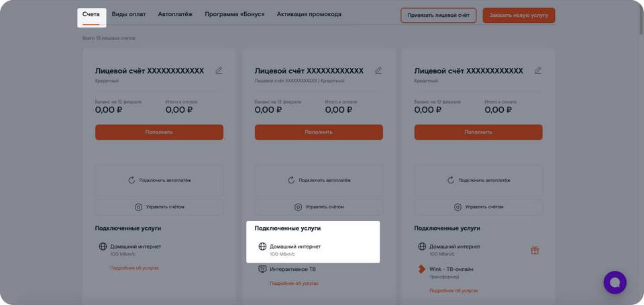This screenshot has height=305, width=644.
Task: Click the Интерактивное ТВ service icon
Action: 262,269
